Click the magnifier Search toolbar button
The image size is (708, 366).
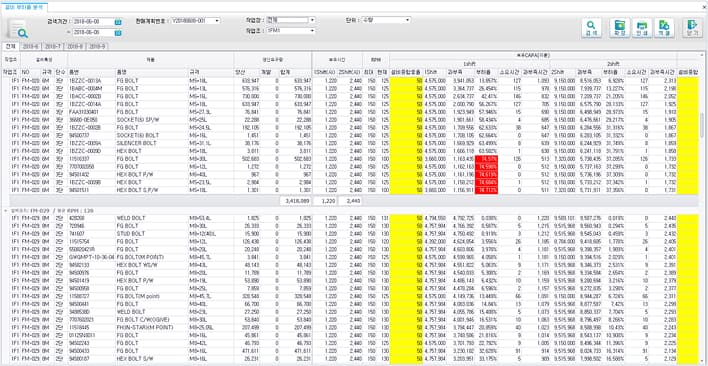(x=591, y=28)
